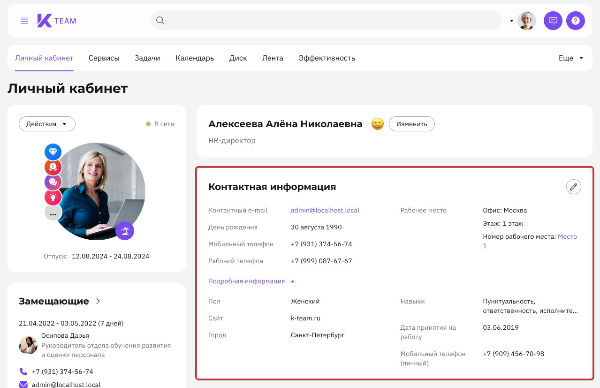Click the vacation dates 12.08.2024 - 24.08.2024

tap(110, 256)
